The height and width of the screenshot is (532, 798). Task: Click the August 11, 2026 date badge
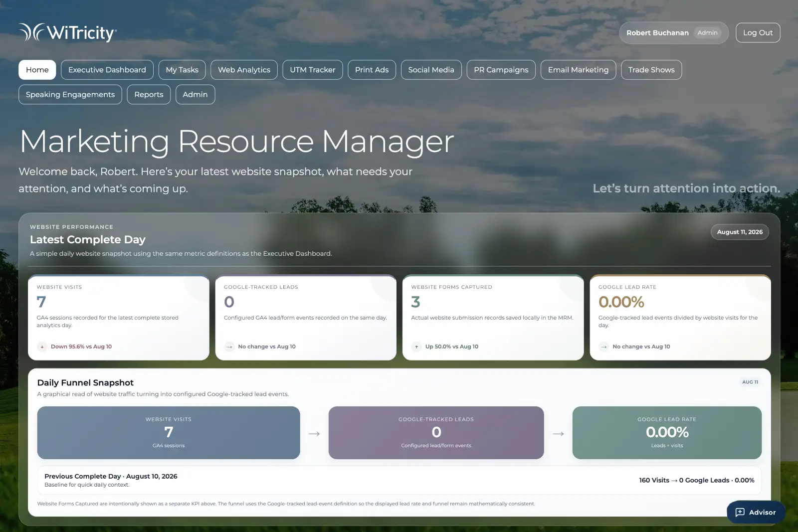[740, 232]
